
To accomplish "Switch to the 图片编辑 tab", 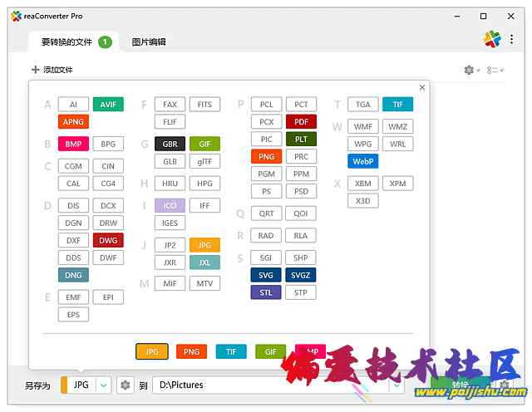I will pos(149,42).
